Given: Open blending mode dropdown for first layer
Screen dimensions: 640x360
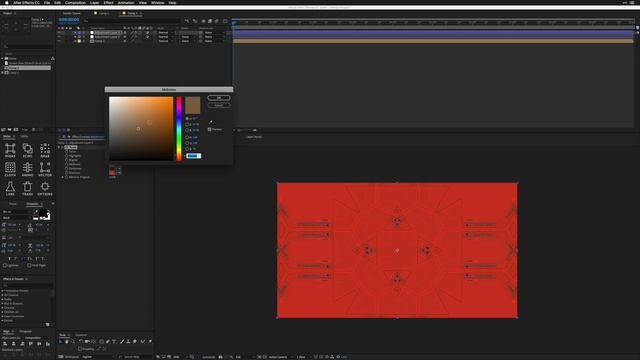Looking at the screenshot, I should click(x=166, y=32).
